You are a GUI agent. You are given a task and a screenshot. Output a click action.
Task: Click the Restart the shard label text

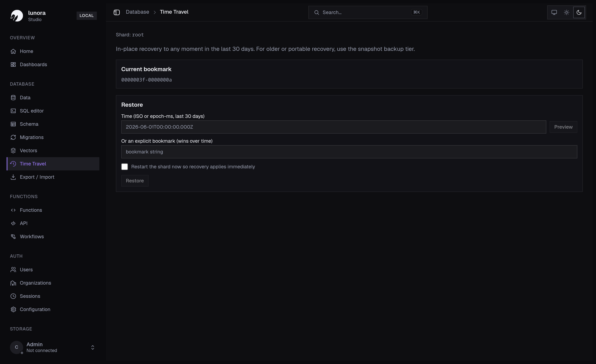[x=193, y=167]
